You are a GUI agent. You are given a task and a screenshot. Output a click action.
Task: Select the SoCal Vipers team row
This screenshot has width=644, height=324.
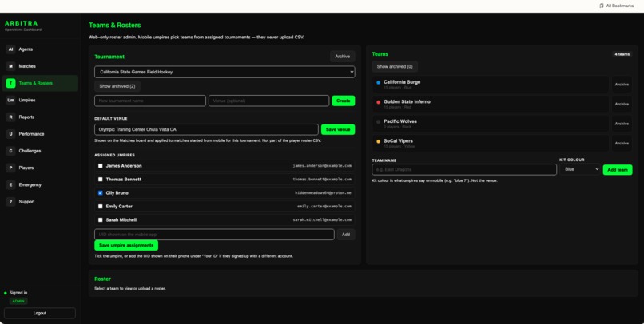491,144
